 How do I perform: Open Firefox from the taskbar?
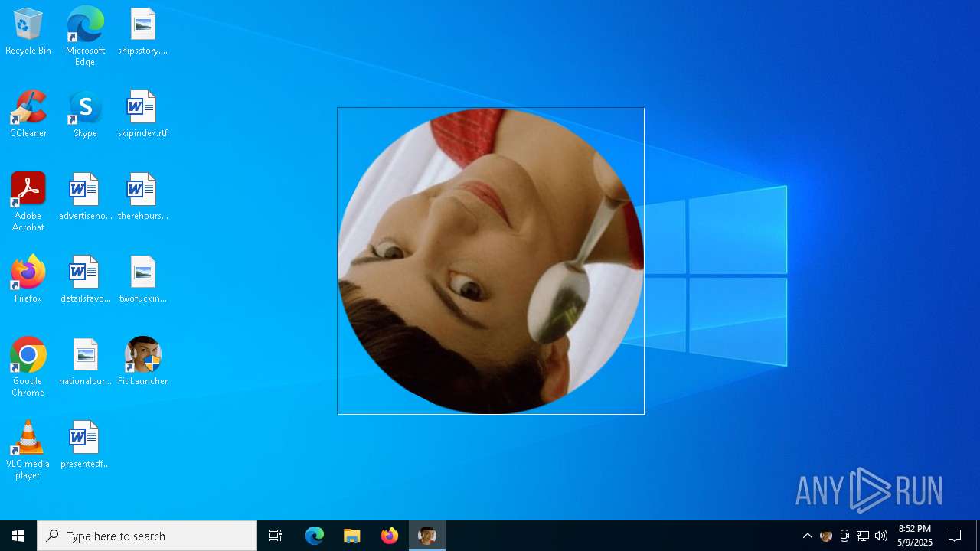coord(390,536)
